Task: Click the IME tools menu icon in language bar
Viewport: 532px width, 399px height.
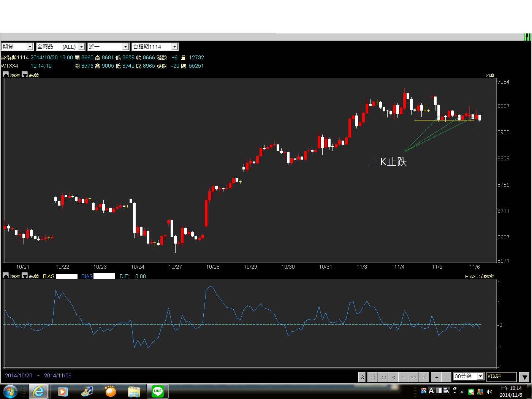Action: coord(446,391)
